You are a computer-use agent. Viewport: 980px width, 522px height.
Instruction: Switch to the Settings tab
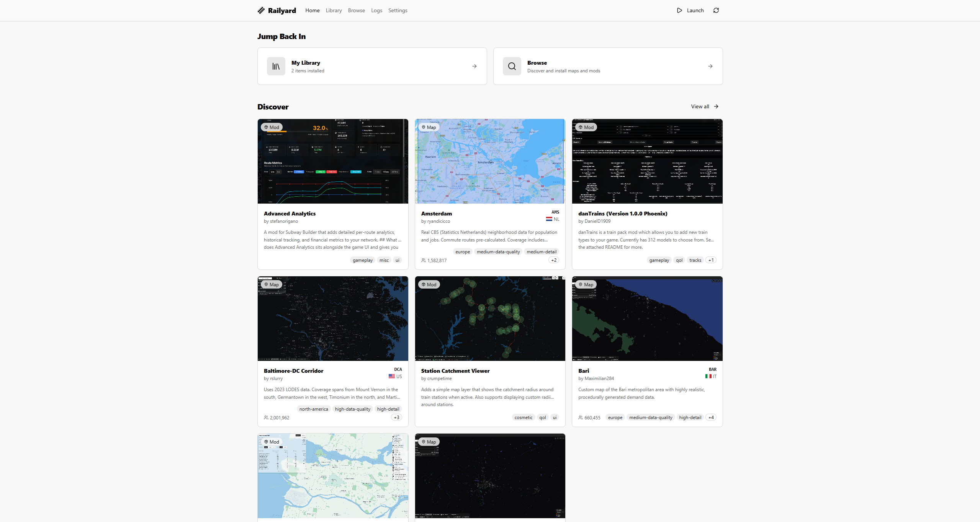pyautogui.click(x=398, y=10)
